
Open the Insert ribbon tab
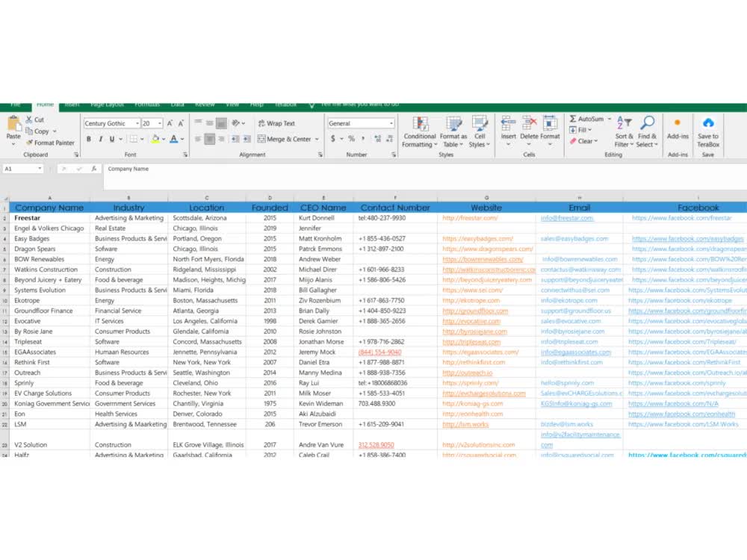72,105
